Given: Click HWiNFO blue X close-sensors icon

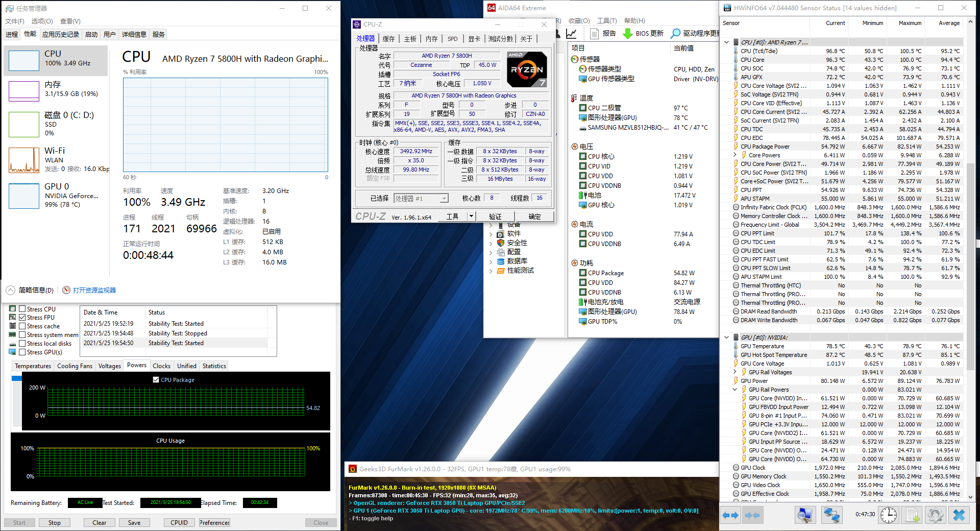Looking at the screenshot, I should [x=959, y=515].
